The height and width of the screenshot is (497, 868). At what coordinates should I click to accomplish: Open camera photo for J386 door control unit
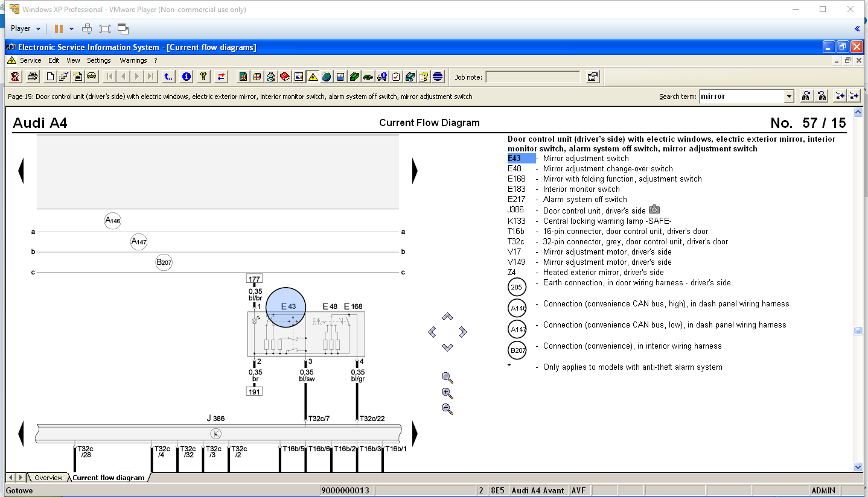pos(654,210)
